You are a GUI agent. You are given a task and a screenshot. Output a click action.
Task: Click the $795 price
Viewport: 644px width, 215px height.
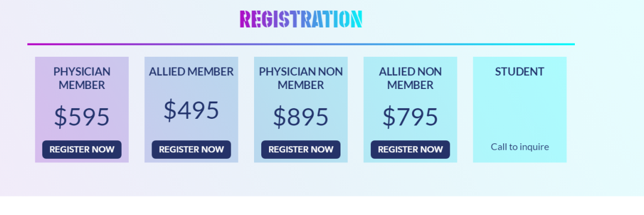click(410, 116)
